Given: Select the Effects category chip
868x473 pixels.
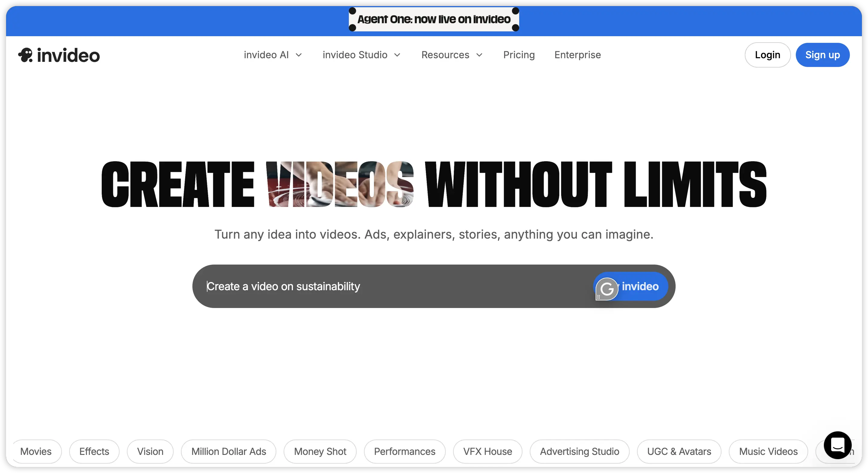Looking at the screenshot, I should pos(94,451).
